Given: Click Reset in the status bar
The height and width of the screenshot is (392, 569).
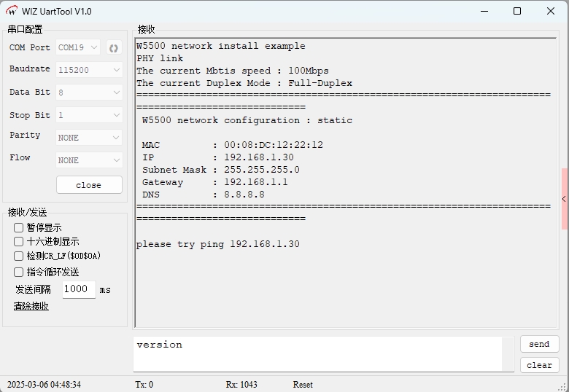Looking at the screenshot, I should coord(303,385).
